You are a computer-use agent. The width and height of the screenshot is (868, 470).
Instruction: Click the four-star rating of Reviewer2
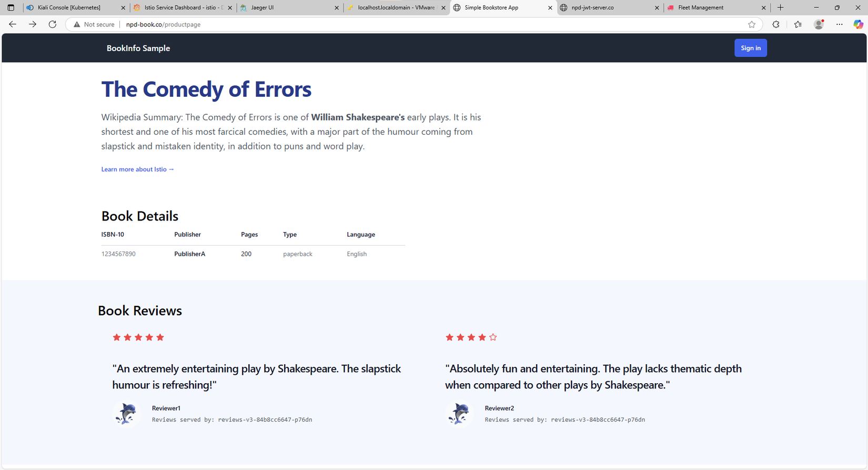click(x=471, y=337)
